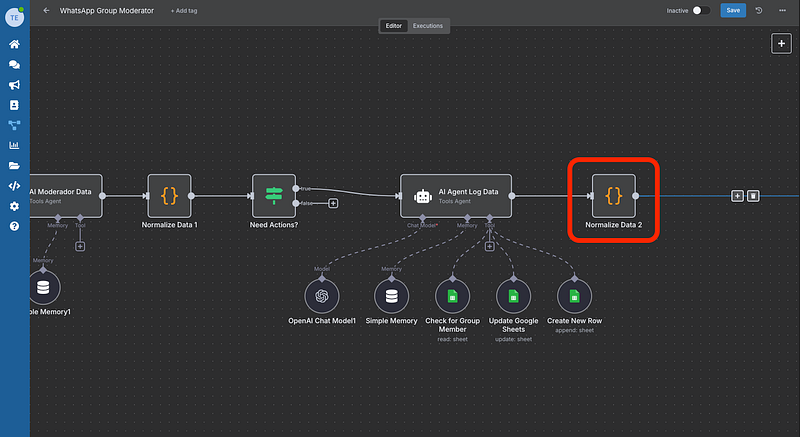This screenshot has height=437, width=800.
Task: Open the Home icon in sidebar
Action: point(14,45)
